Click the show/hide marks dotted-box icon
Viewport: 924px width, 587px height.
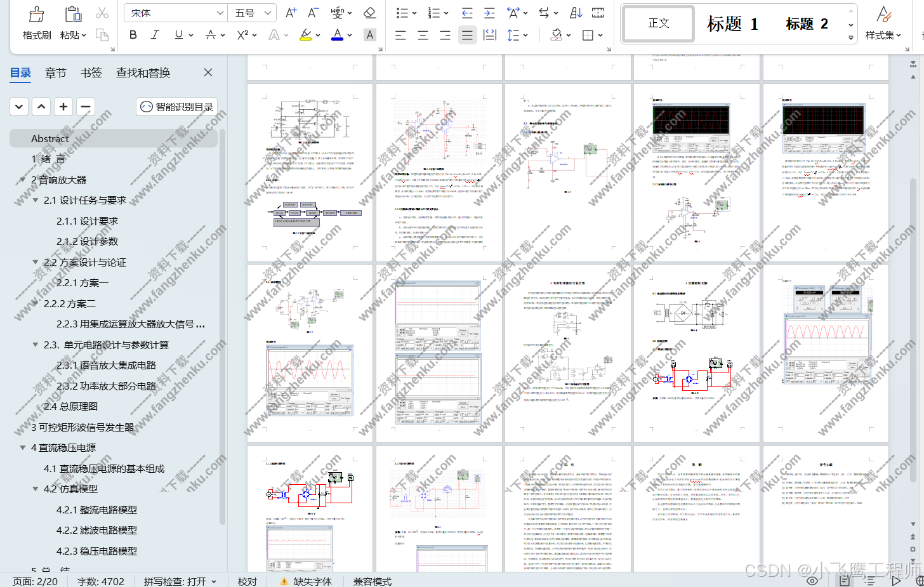tap(598, 13)
